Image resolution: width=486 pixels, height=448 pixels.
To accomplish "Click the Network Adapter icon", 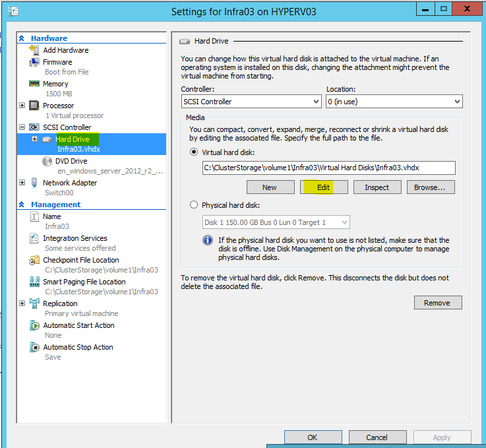I will [x=35, y=183].
